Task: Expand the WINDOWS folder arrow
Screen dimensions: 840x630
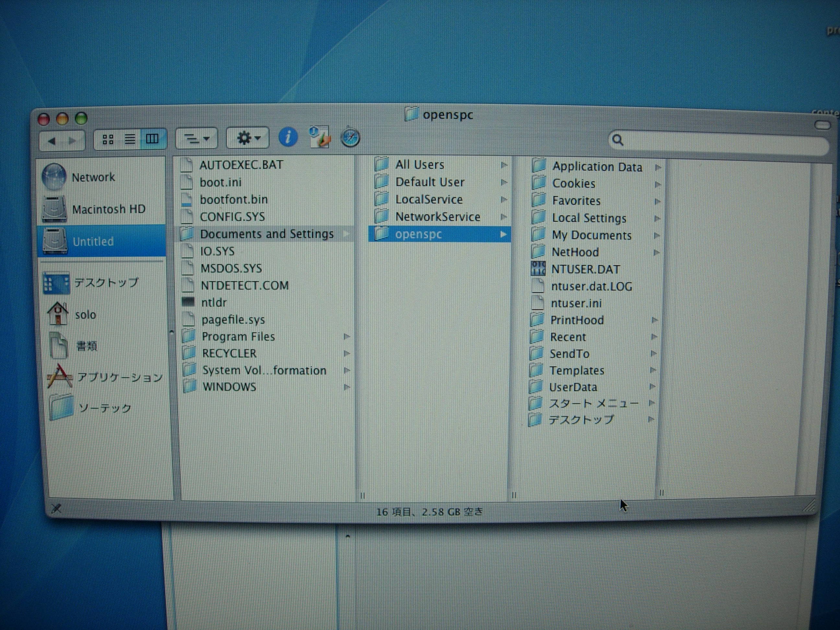Action: [x=347, y=387]
